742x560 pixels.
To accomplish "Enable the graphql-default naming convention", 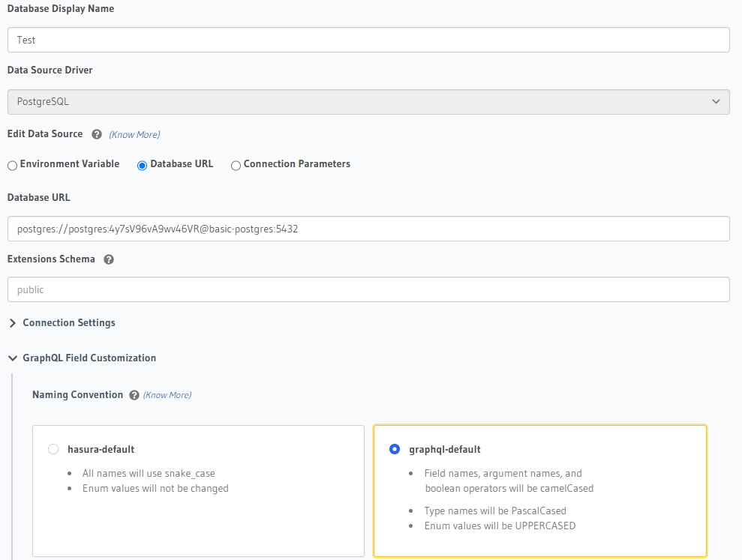I will [395, 449].
